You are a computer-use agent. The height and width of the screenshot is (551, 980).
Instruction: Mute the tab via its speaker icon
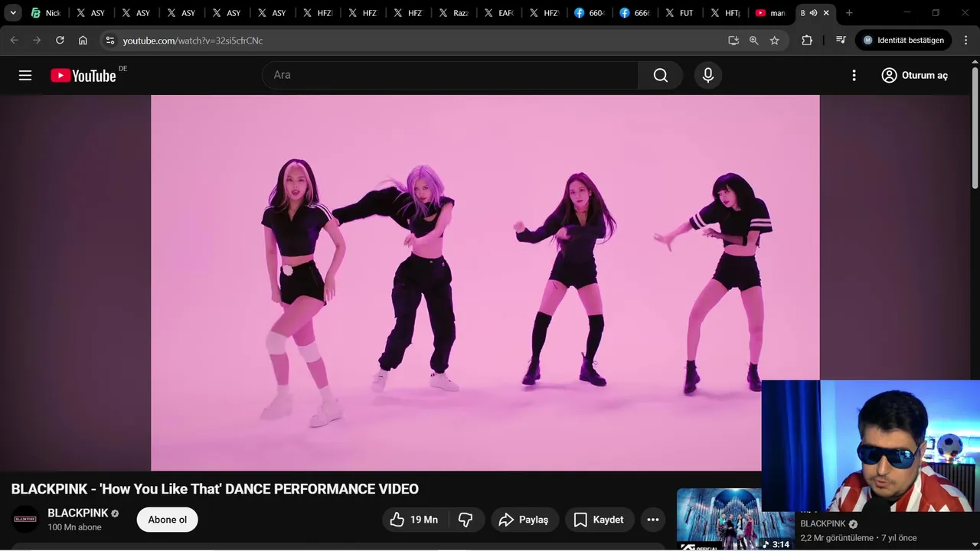(x=813, y=13)
